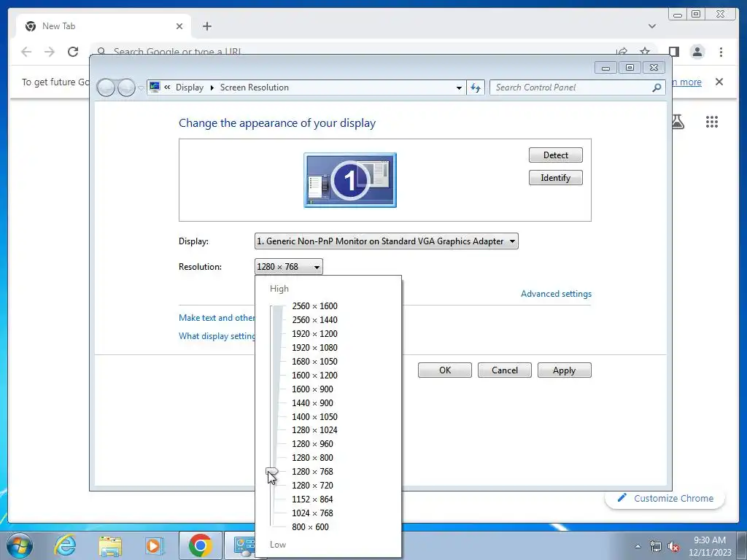Open the Display dropdown list

coord(387,241)
